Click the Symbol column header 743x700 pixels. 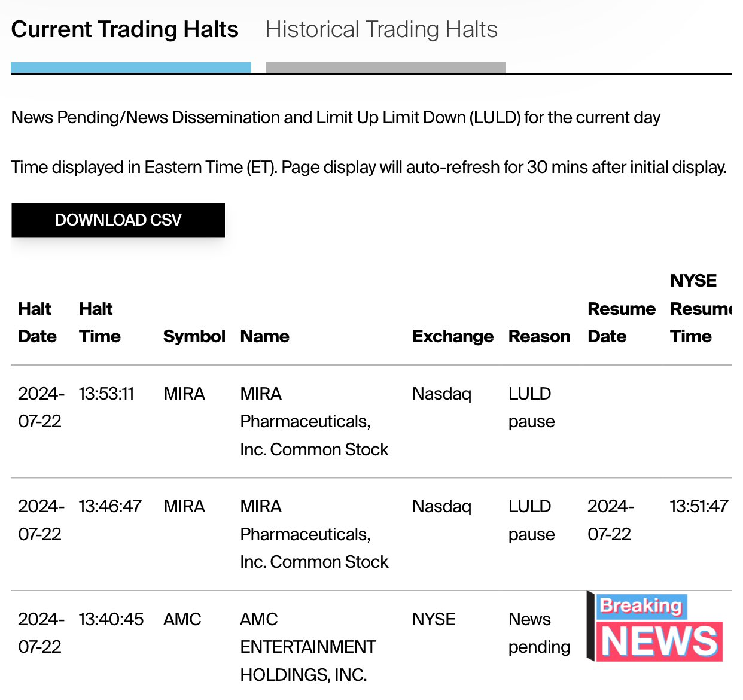click(x=194, y=336)
